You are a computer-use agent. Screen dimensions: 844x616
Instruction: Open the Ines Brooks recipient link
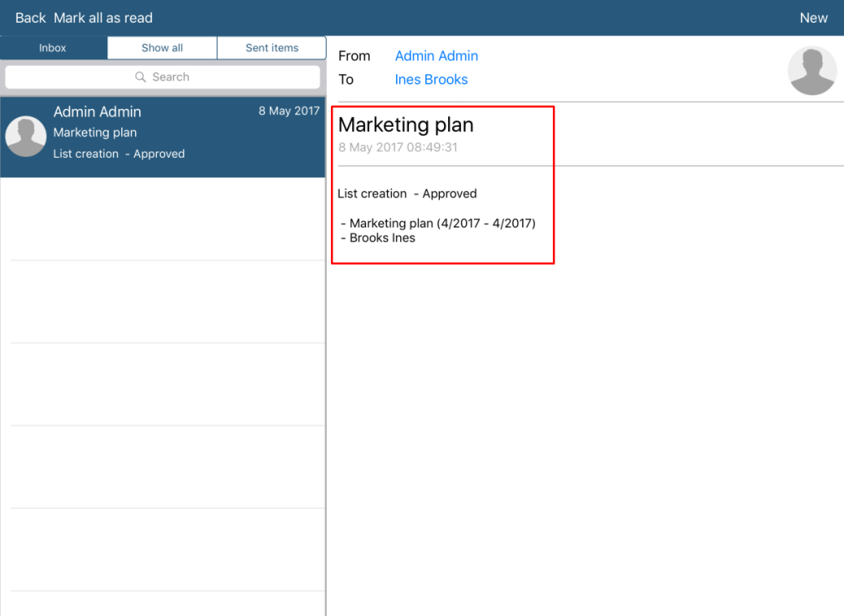pos(431,80)
